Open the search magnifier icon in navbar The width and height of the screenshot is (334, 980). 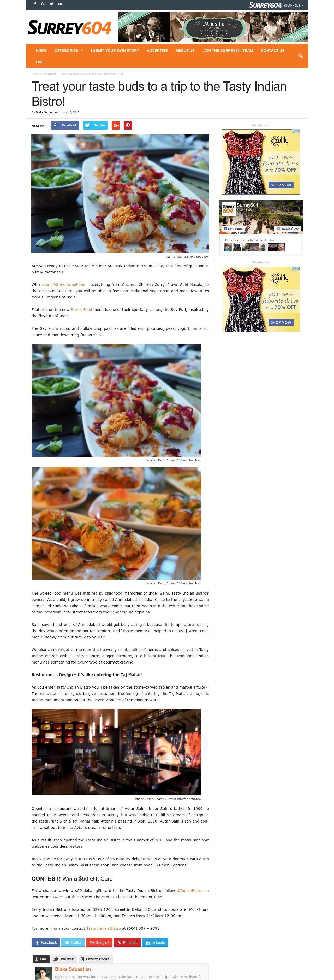coord(300,56)
